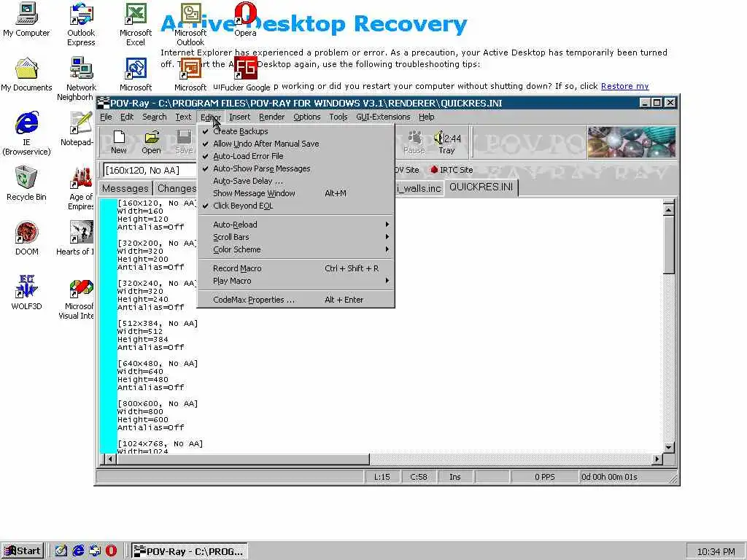Open My Computer desktop icon

point(26,20)
